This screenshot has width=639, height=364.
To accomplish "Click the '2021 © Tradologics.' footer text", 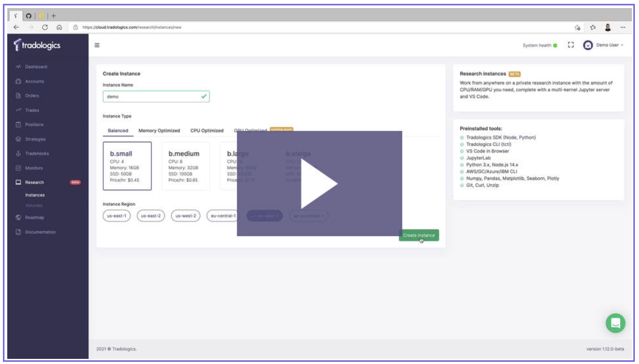I will tap(116, 349).
